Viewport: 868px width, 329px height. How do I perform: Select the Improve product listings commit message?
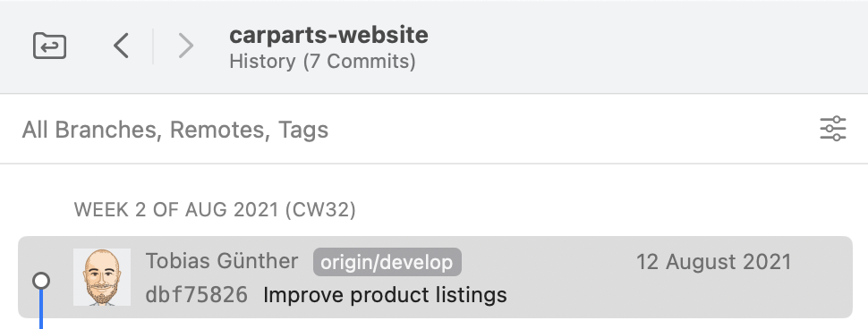pos(385,295)
